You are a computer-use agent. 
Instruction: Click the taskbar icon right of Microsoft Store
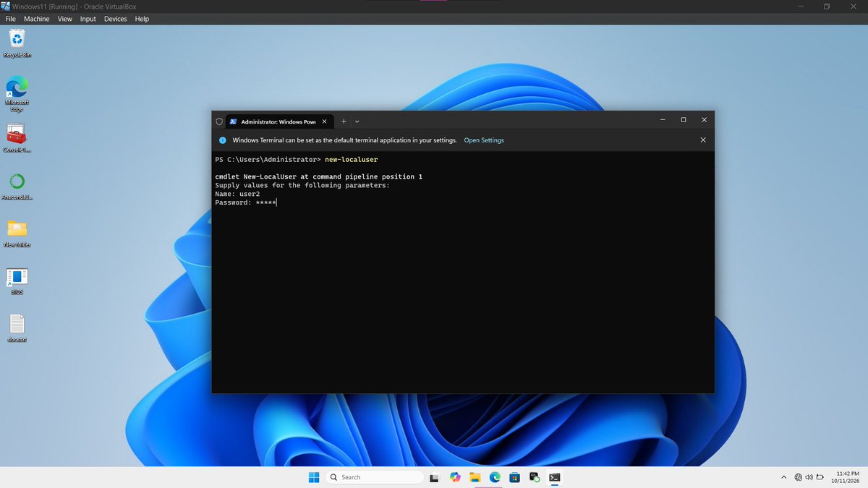click(x=535, y=477)
